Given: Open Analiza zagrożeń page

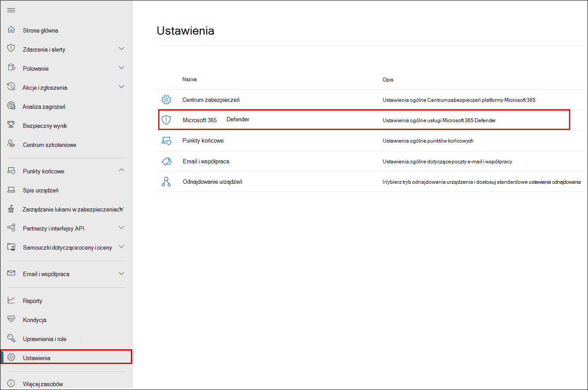Looking at the screenshot, I should 44,107.
